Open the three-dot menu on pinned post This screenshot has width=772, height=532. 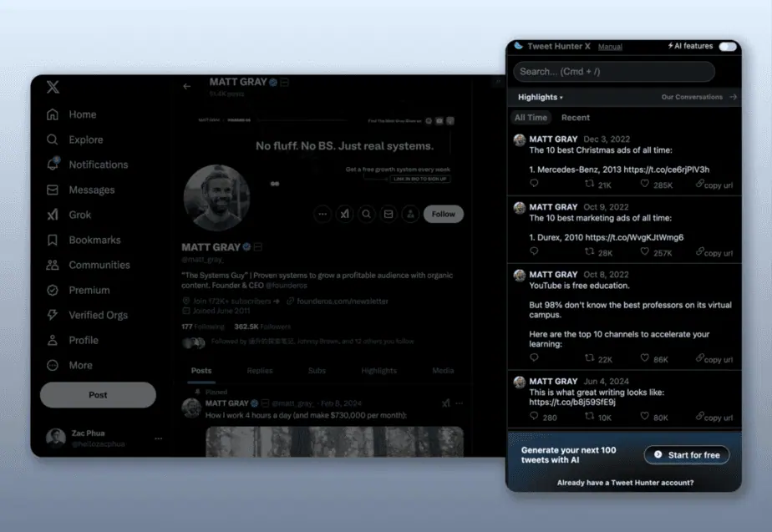[459, 403]
